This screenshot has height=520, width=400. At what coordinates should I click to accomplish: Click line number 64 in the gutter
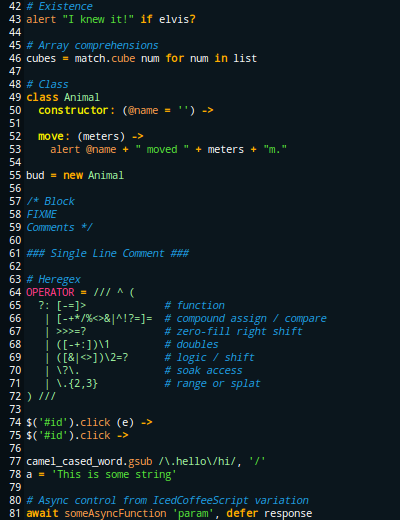(x=15, y=292)
